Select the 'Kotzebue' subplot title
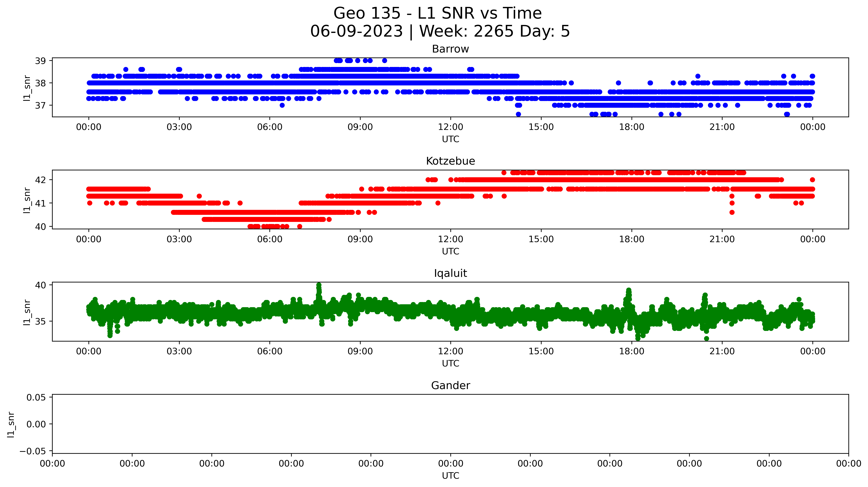 pyautogui.click(x=451, y=161)
